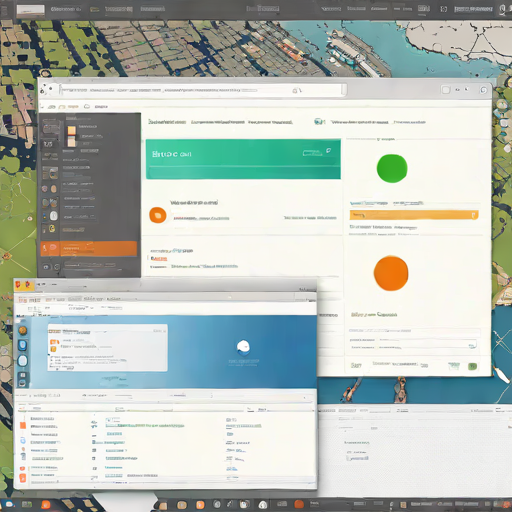Viewport: 512px width, 512px height.
Task: Select the highlighted orange row in dark sidebar
Action: [89, 249]
